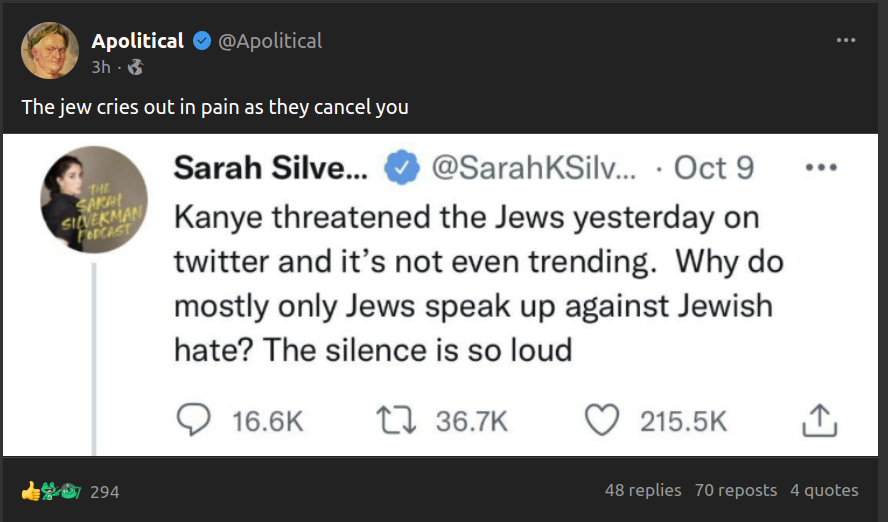This screenshot has width=888, height=522.
Task: Click the 3h post timestamp
Action: click(x=101, y=68)
